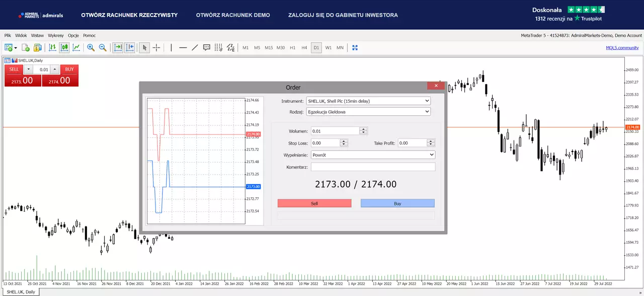
Task: Toggle candlestick chart mode
Action: (64, 47)
